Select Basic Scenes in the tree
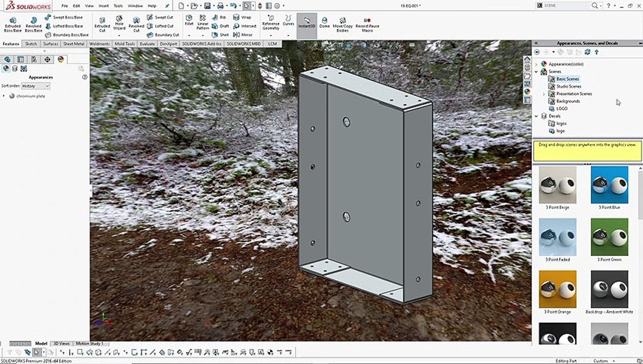 pyautogui.click(x=568, y=79)
